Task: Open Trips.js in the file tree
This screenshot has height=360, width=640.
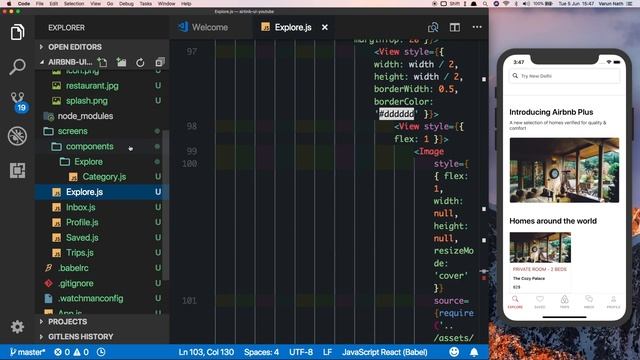Action: point(80,253)
